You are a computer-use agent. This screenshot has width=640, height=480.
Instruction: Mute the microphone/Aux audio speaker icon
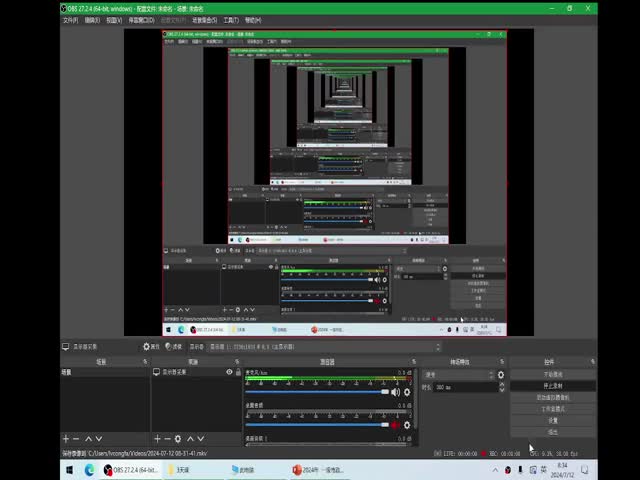click(394, 392)
